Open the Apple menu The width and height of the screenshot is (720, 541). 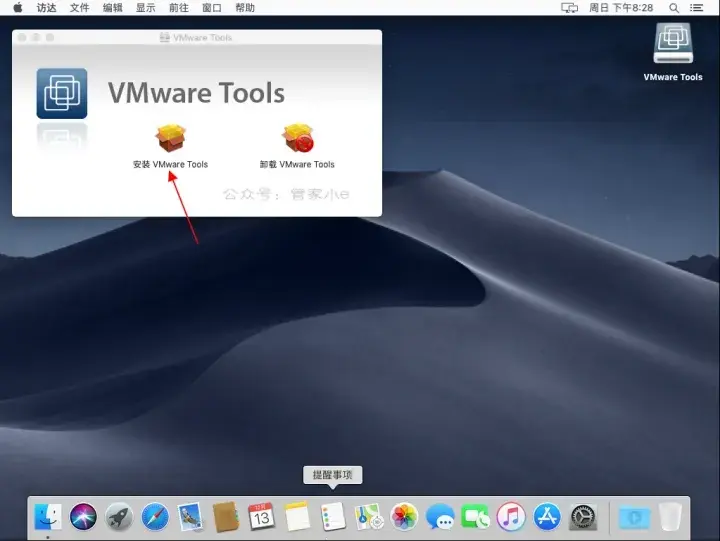point(18,7)
